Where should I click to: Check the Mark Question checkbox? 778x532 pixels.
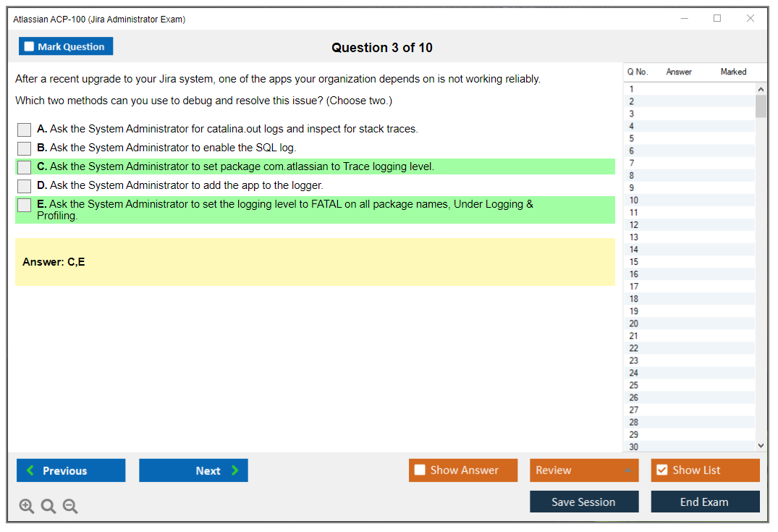coord(30,47)
